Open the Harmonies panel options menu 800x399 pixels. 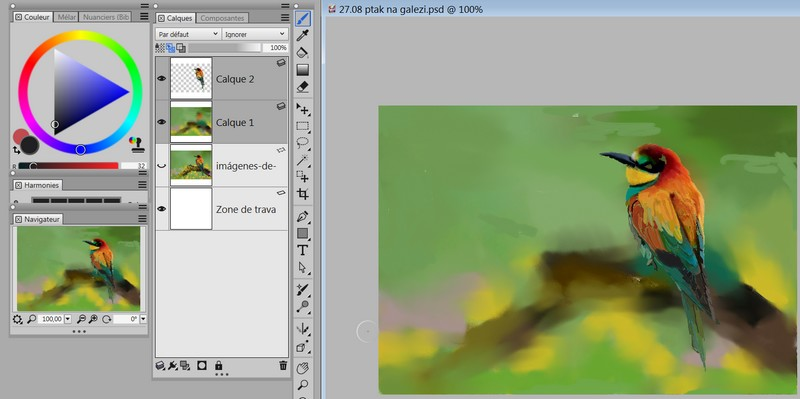tap(142, 185)
